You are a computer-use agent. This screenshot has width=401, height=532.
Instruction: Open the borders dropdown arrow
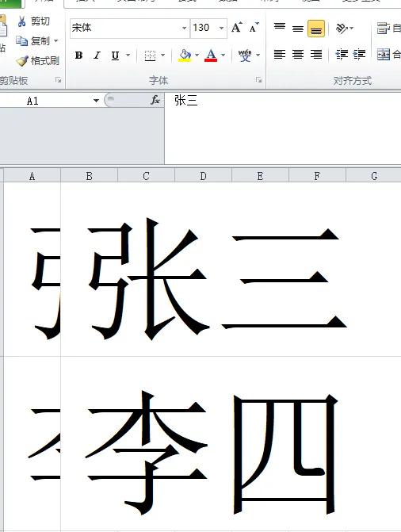click(x=162, y=55)
